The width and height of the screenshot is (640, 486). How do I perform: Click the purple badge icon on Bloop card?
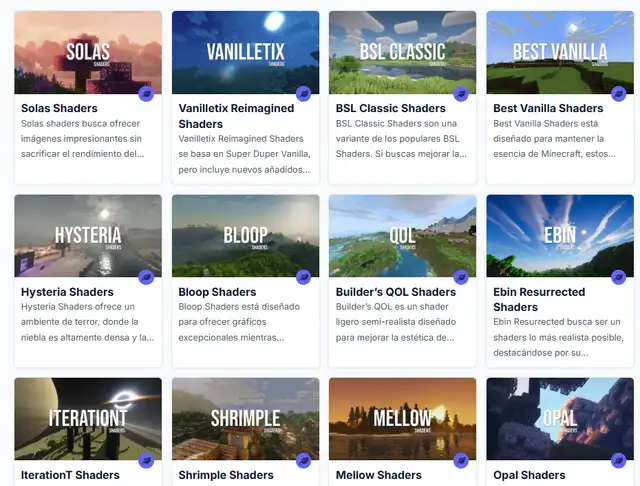point(304,277)
